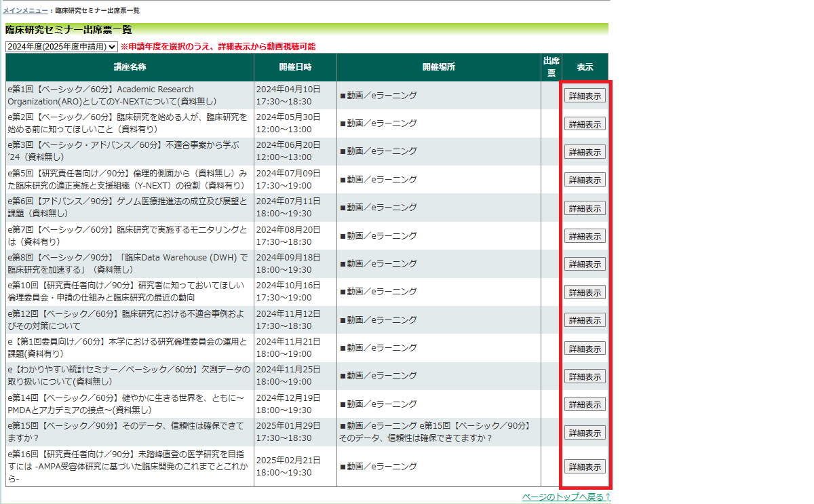The height and width of the screenshot is (504, 814).
Task: Open 詳細表示 for e第6回 ゲノム医療推進法 seminar
Action: pyautogui.click(x=585, y=208)
